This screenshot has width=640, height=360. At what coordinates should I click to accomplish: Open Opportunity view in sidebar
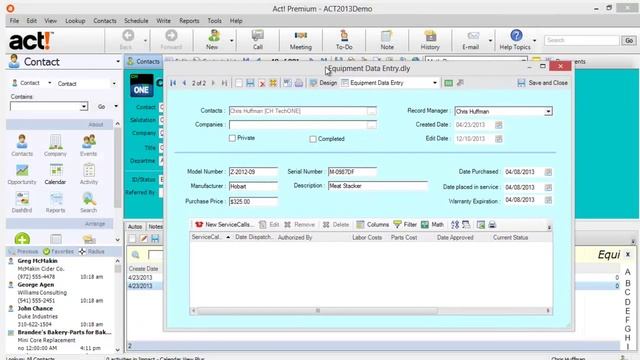click(x=22, y=174)
